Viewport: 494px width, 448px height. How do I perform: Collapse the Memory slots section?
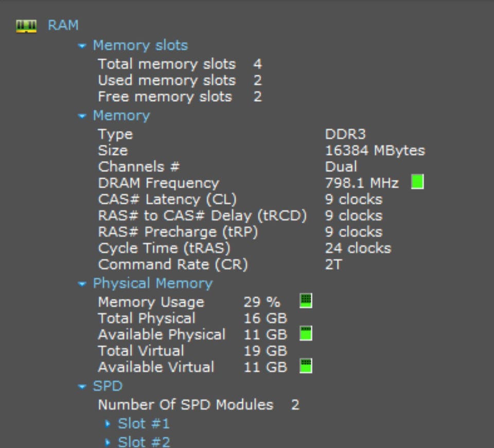coord(82,46)
